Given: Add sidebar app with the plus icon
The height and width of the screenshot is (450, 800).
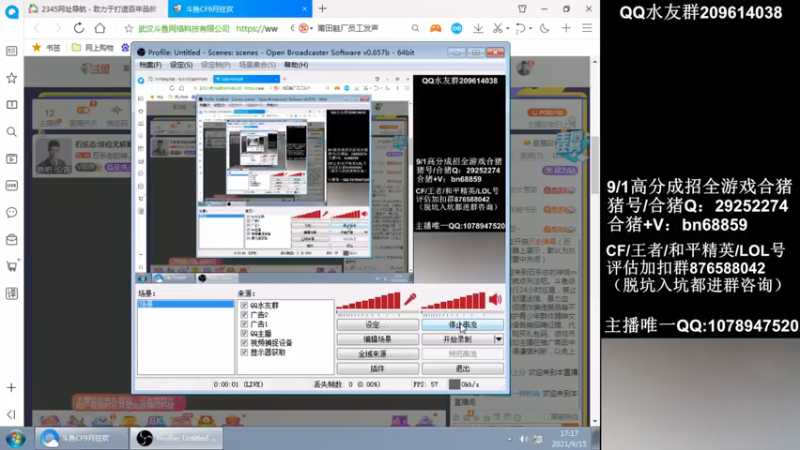Looking at the screenshot, I should coord(11,388).
